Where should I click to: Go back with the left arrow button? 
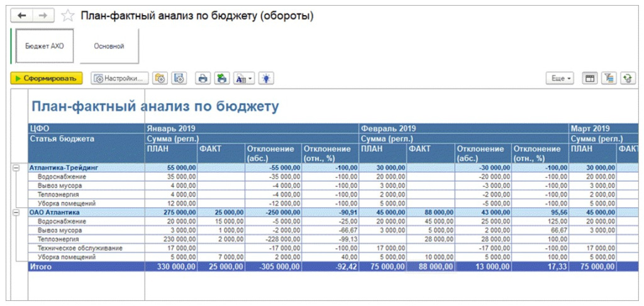pyautogui.click(x=22, y=15)
